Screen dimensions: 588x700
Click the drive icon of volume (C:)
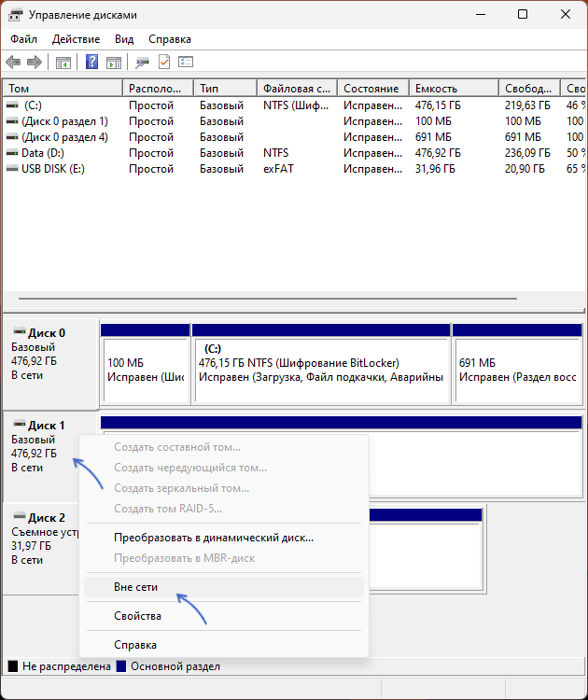pos(12,105)
